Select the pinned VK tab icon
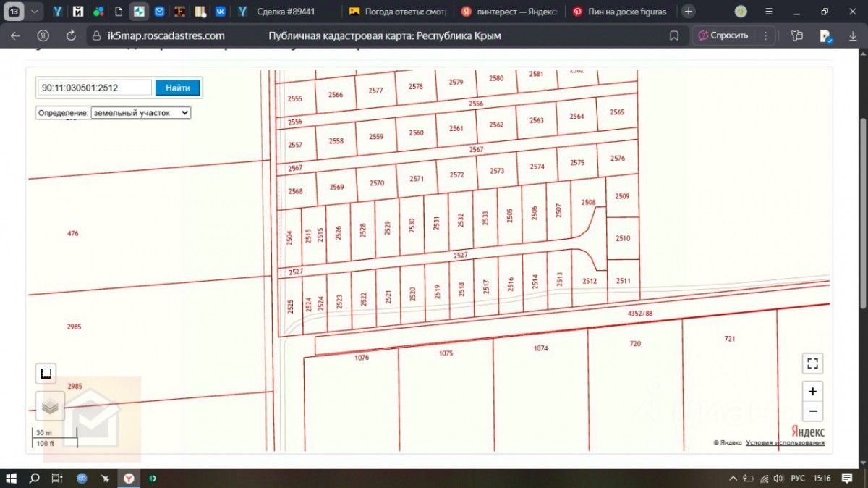The height and width of the screenshot is (488, 868). coord(220,12)
